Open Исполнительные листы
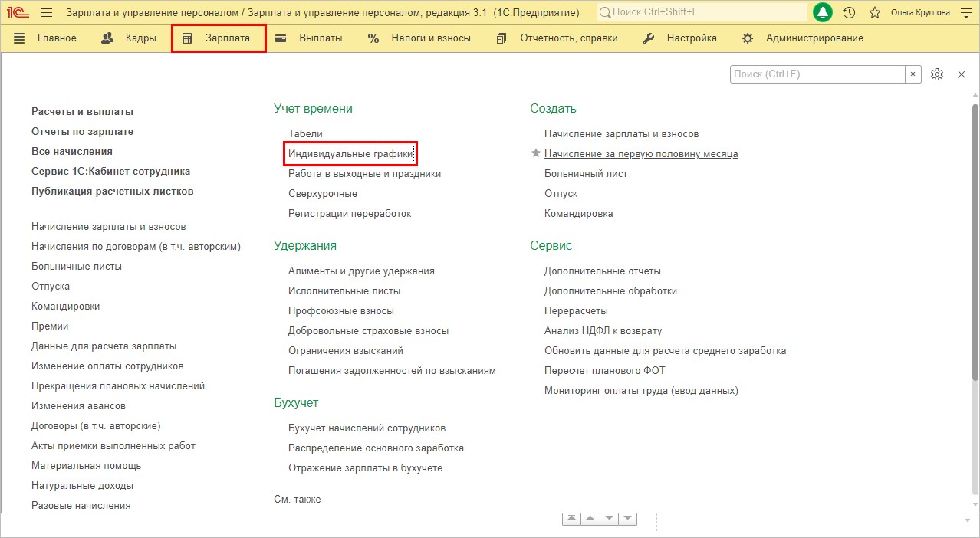This screenshot has height=538, width=980. pyautogui.click(x=344, y=290)
